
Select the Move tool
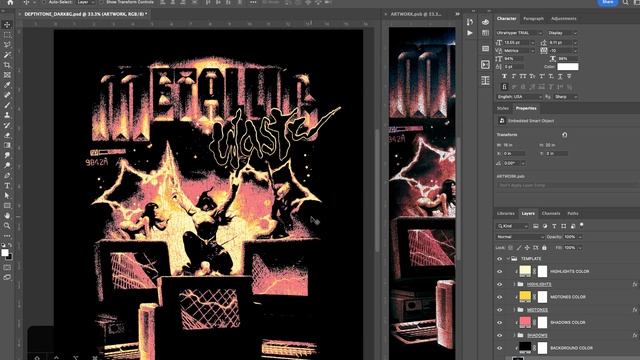(7, 25)
